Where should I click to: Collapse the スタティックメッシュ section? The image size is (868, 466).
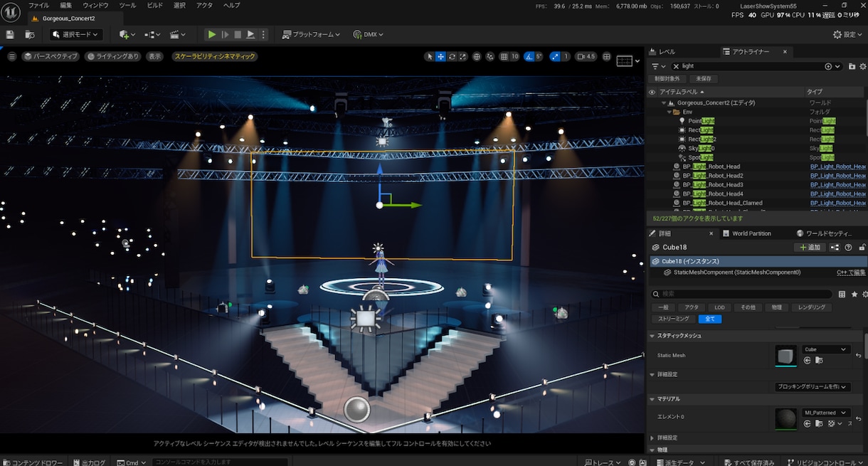(652, 335)
